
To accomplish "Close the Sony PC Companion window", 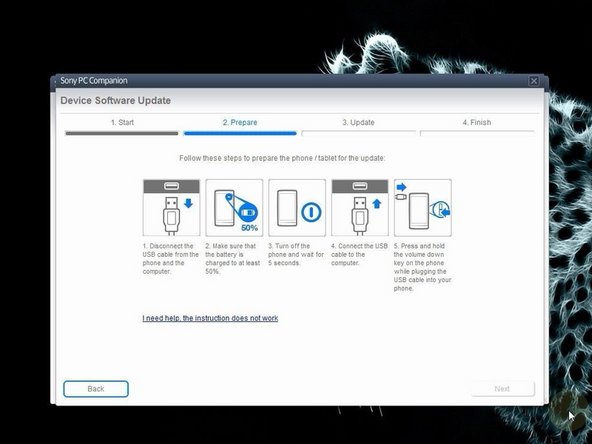I will pos(534,81).
